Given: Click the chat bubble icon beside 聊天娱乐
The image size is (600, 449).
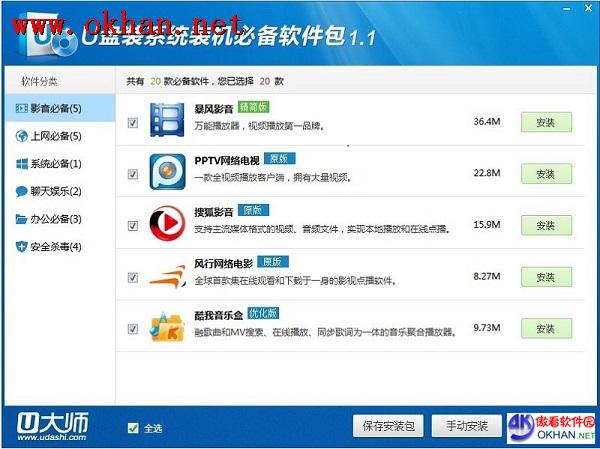Looking at the screenshot, I should (21, 191).
